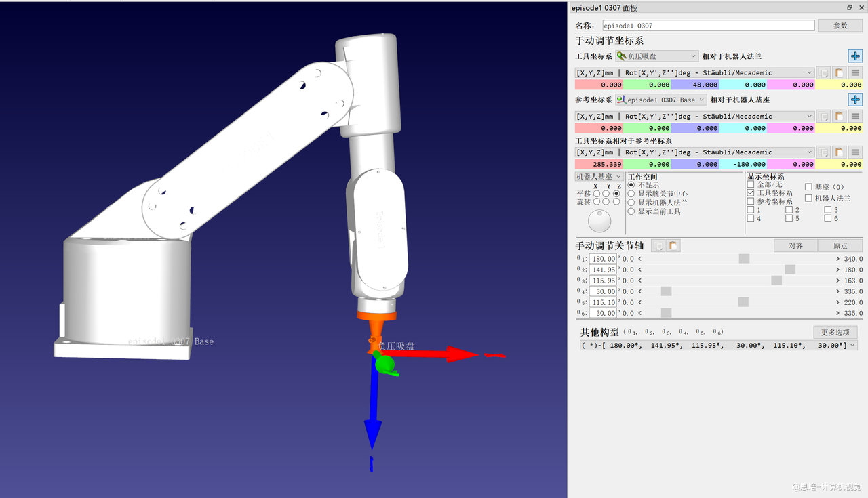
Task: Open options menu icon for tool-to-reference pose row
Action: (x=856, y=152)
